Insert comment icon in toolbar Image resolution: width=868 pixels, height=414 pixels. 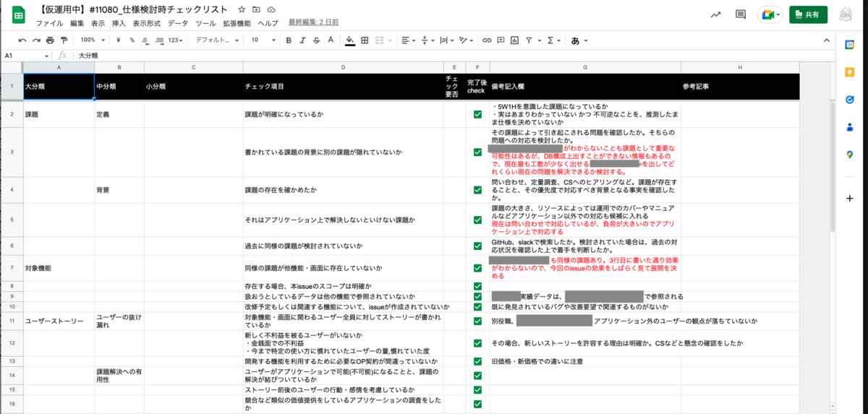[x=501, y=40]
